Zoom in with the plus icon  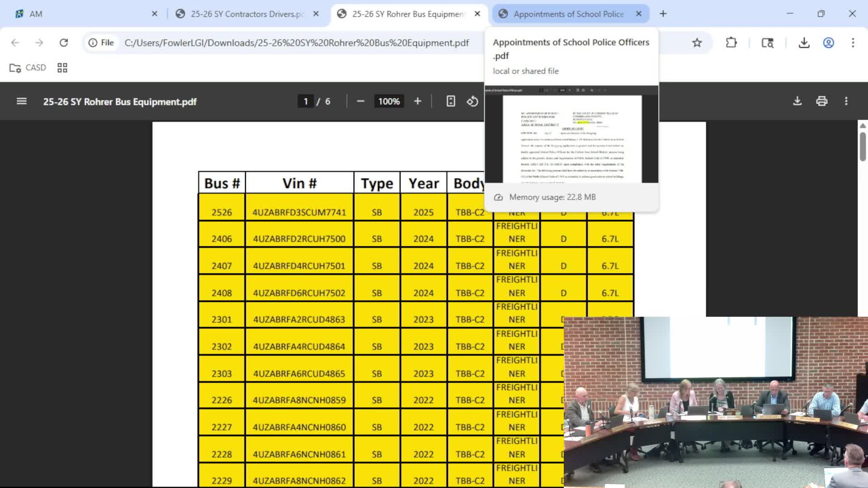(x=417, y=101)
